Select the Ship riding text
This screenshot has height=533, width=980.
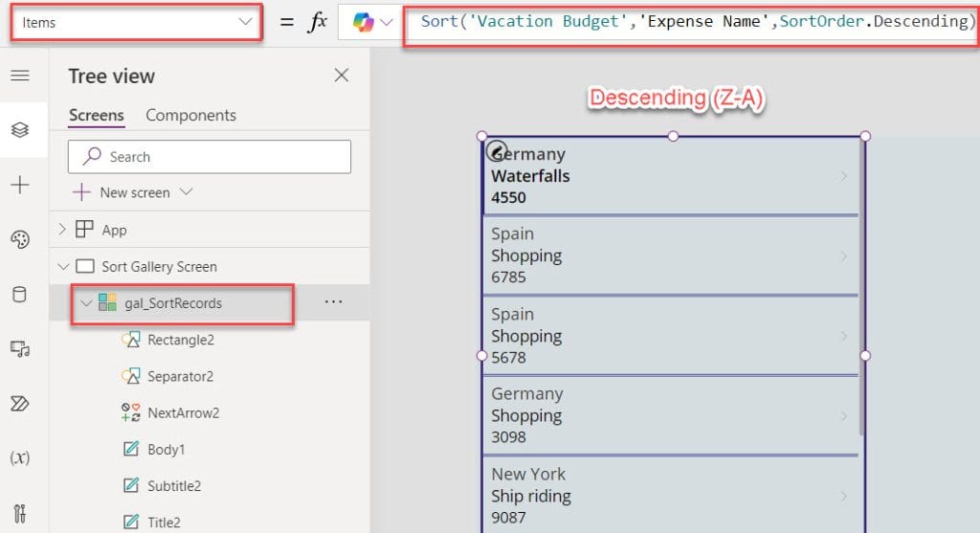[530, 496]
